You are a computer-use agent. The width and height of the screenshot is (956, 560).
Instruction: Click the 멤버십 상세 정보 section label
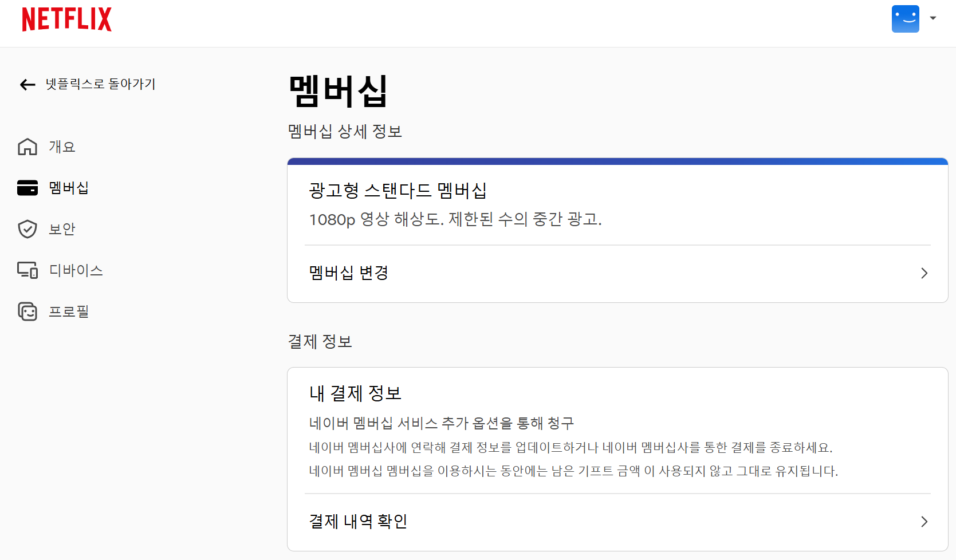pyautogui.click(x=345, y=131)
